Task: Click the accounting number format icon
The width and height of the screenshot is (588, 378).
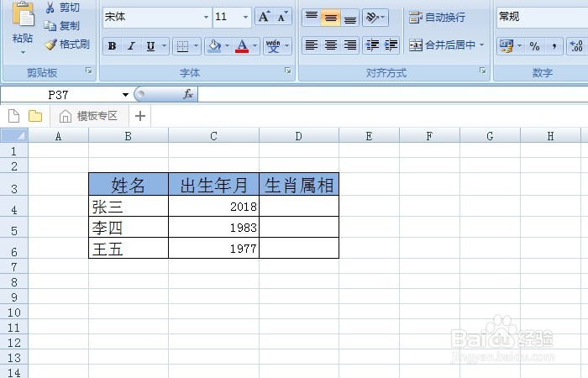Action: click(x=507, y=46)
